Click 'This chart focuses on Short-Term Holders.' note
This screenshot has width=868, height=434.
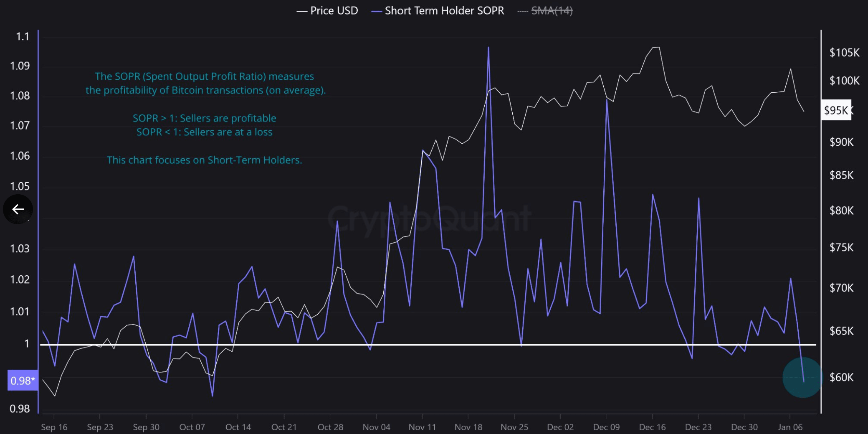[x=205, y=160]
